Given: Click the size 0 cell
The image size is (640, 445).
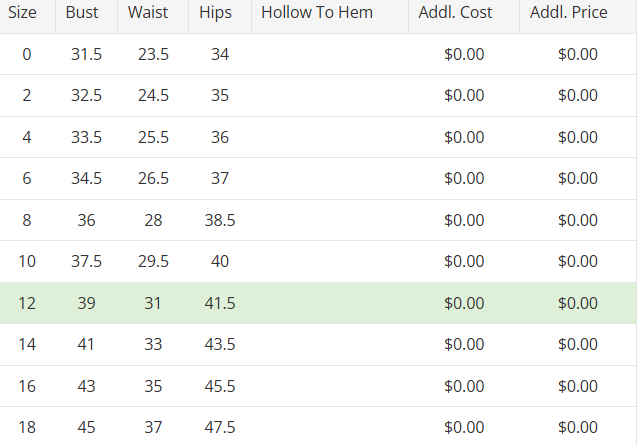Looking at the screenshot, I should pos(27,54).
